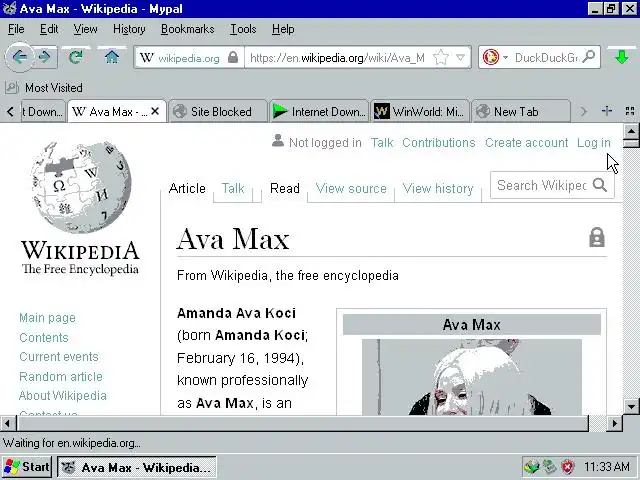Switch to the New Tab tab
The image size is (640, 480).
pyautogui.click(x=521, y=111)
